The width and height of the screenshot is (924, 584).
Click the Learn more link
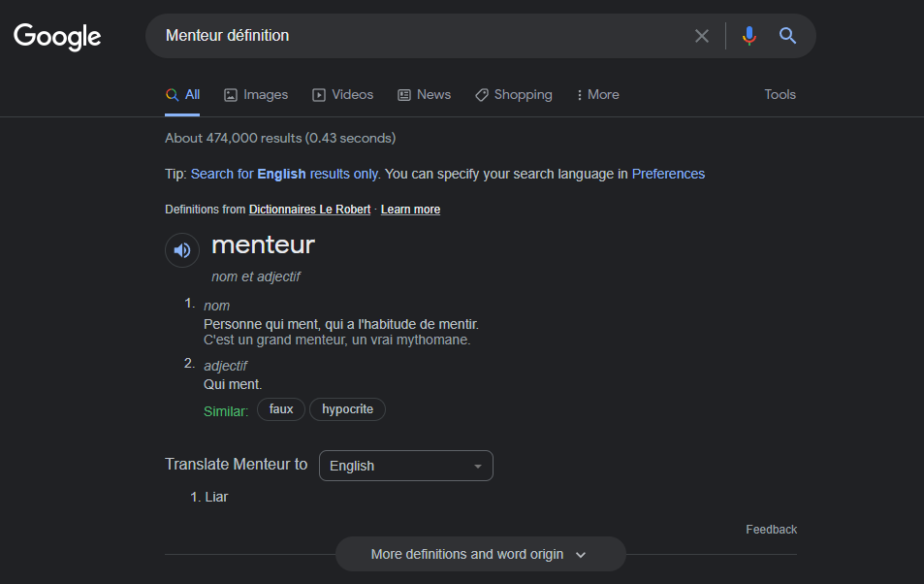(410, 210)
